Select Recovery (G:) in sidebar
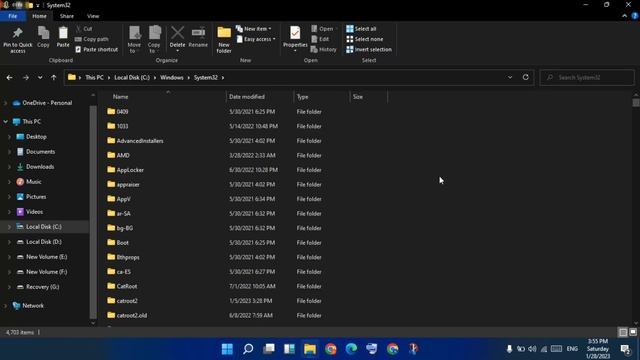The image size is (640, 360). (42, 287)
